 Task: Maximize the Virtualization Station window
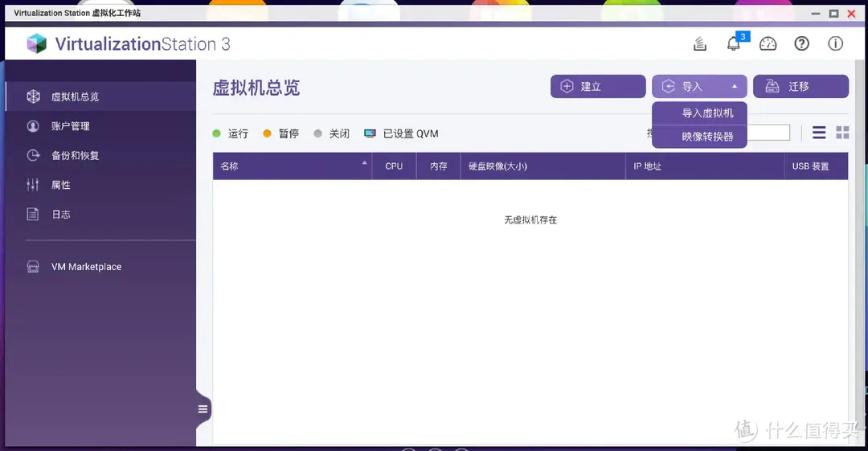833,14
